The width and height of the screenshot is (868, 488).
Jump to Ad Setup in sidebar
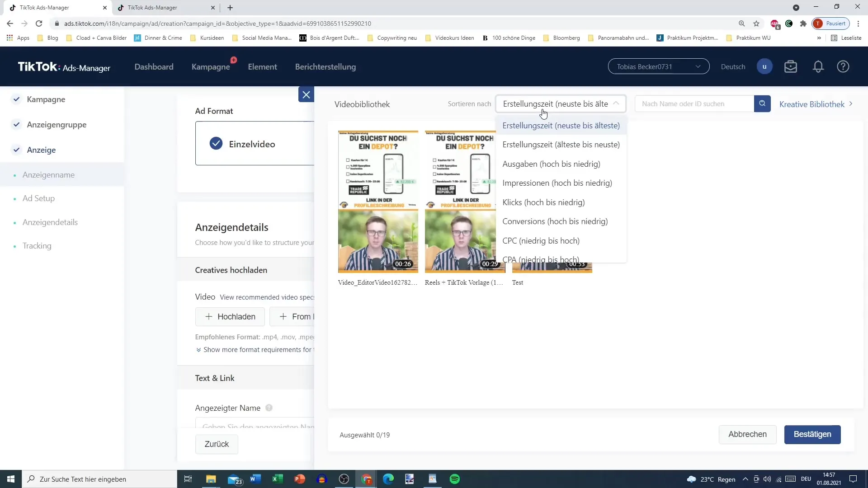pos(38,198)
